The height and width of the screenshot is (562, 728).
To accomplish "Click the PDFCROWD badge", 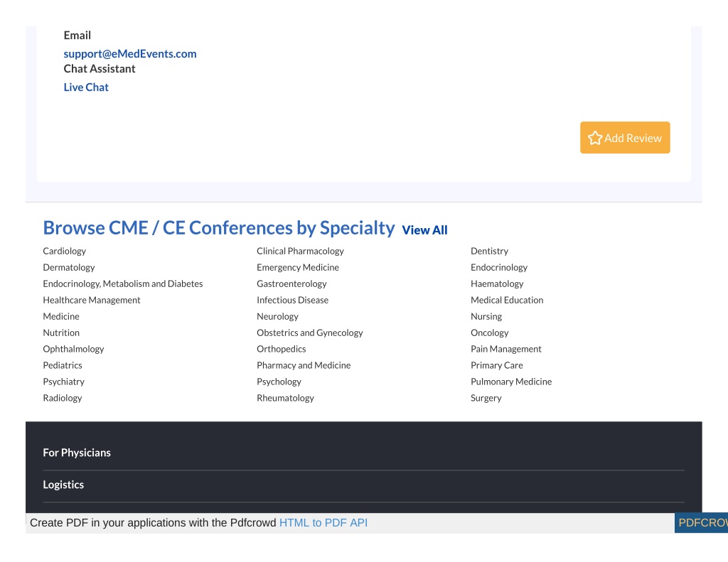I will click(x=701, y=522).
